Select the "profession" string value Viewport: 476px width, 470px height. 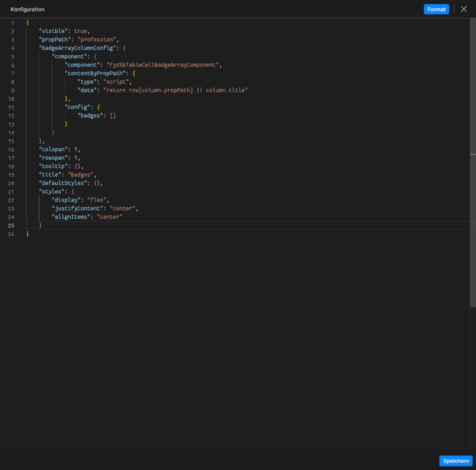point(97,39)
